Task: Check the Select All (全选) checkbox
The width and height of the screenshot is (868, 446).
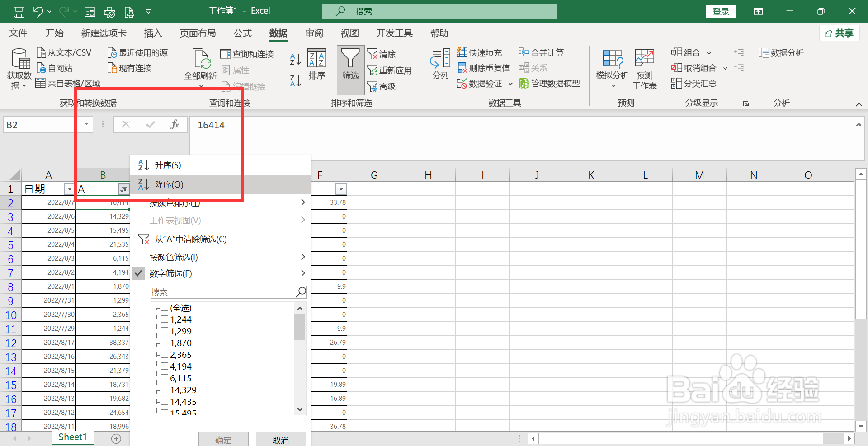Action: point(165,308)
